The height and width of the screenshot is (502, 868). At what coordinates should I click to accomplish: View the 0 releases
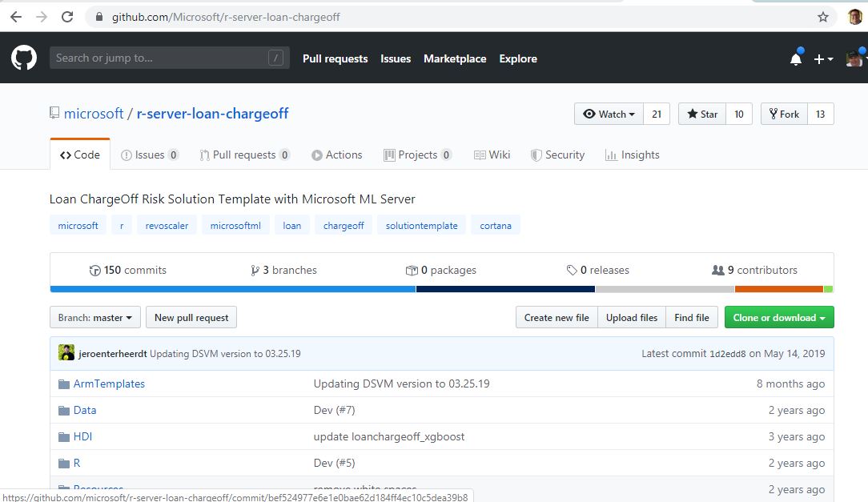pyautogui.click(x=598, y=270)
